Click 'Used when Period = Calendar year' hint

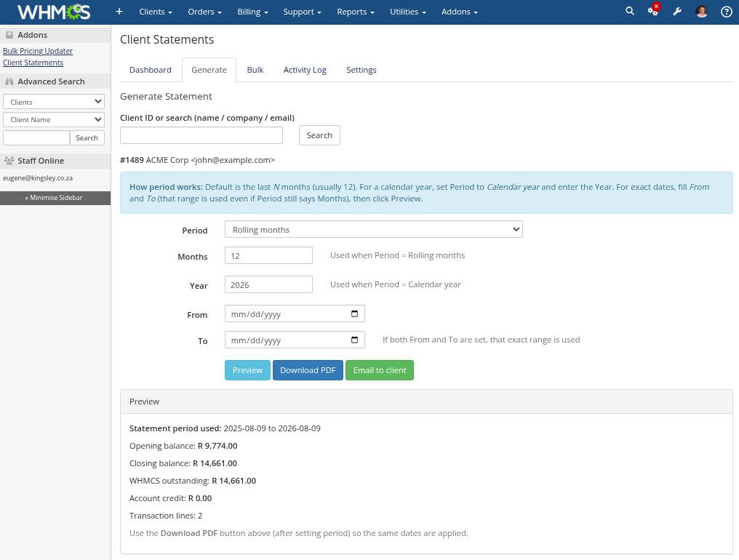396,284
